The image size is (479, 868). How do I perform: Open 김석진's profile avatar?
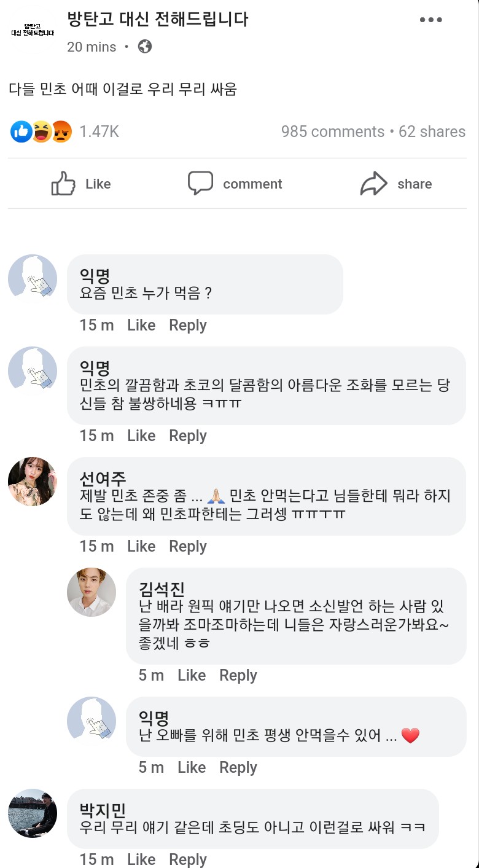point(92,592)
